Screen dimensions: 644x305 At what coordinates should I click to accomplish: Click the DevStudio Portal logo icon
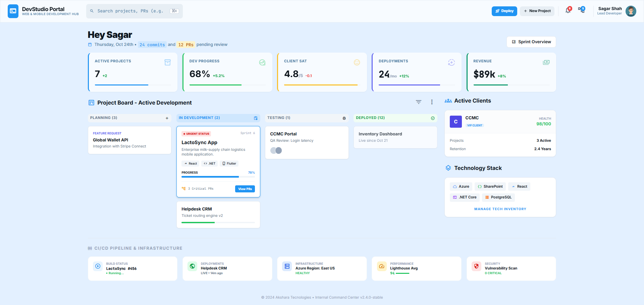pyautogui.click(x=13, y=11)
